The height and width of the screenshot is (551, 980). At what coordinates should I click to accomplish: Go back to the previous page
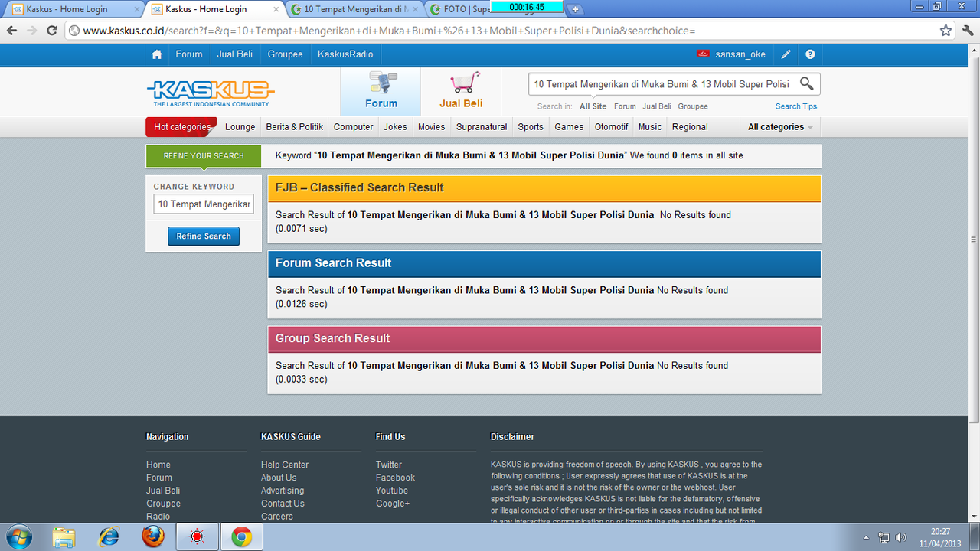[x=11, y=31]
